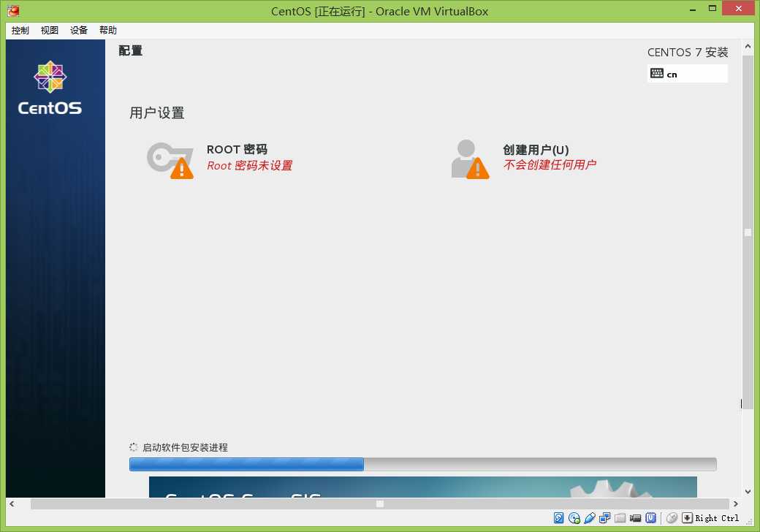Click the network adapters status icon
This screenshot has width=760, height=532.
[604, 518]
